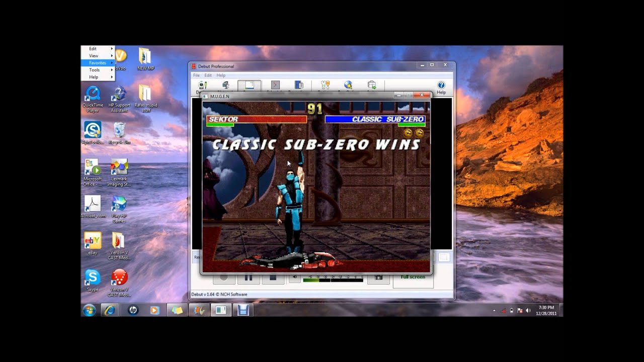The width and height of the screenshot is (644, 362).
Task: Expand the highlighted Favorites submenu
Action: point(98,63)
